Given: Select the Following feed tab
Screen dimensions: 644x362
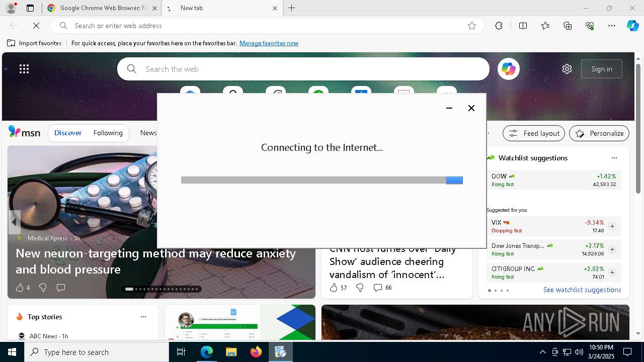Looking at the screenshot, I should [x=108, y=133].
